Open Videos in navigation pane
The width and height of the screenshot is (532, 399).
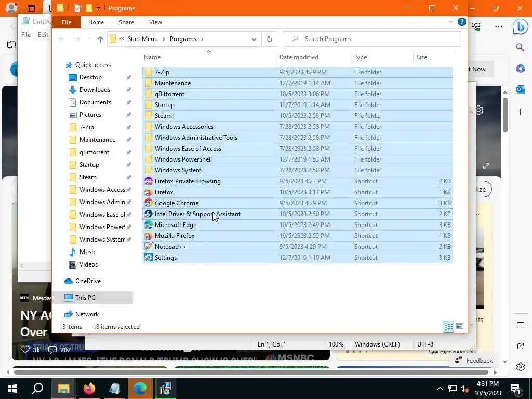[x=88, y=264]
